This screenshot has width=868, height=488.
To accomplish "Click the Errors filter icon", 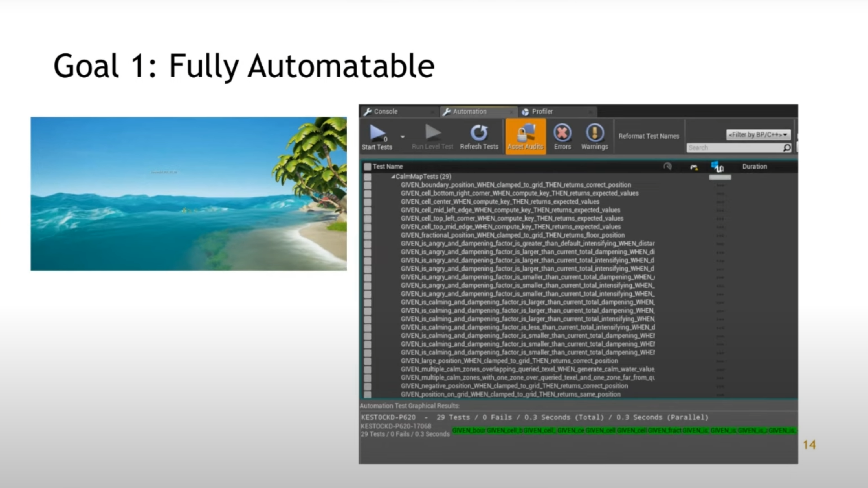I will coord(562,132).
